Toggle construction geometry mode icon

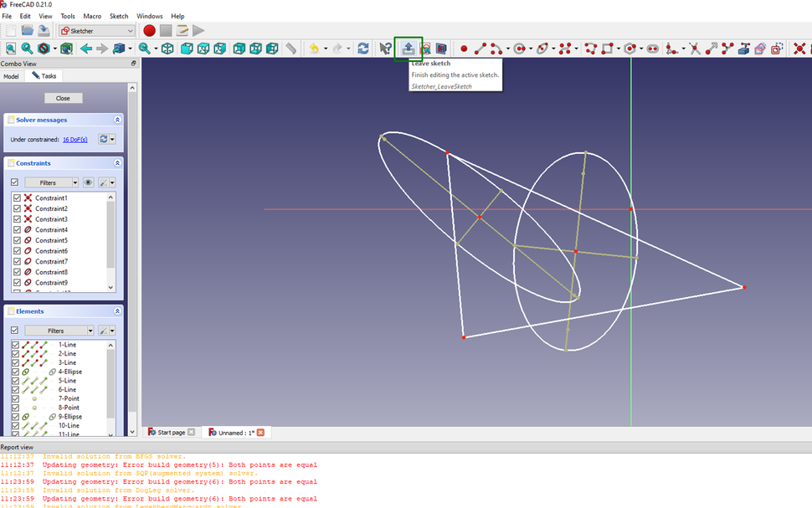(x=777, y=49)
